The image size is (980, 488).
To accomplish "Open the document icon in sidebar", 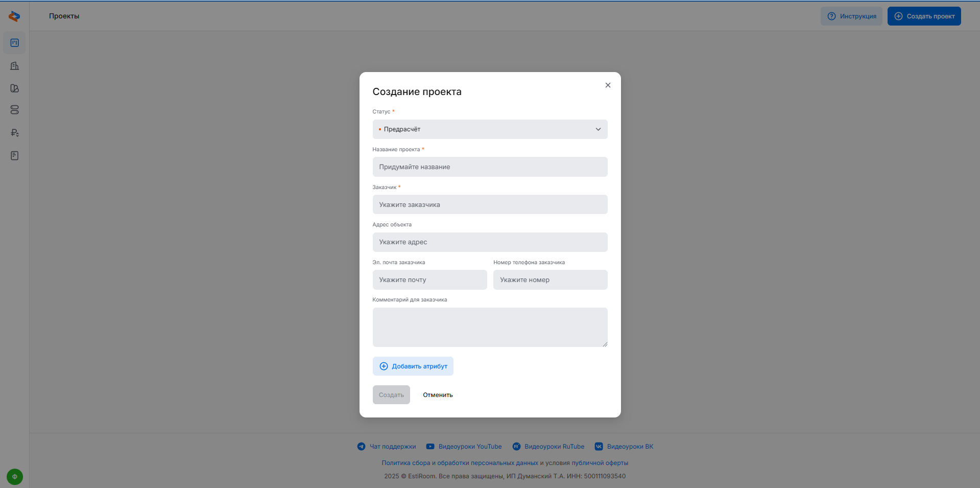I will coord(14,156).
